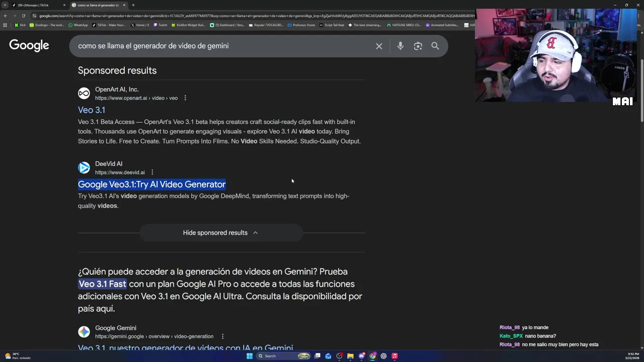
Task: Open the Apple Music taskbar icon
Action: pyautogui.click(x=394, y=356)
